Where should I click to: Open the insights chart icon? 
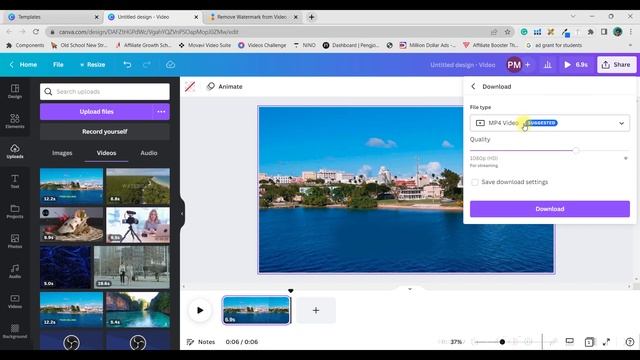click(x=547, y=64)
